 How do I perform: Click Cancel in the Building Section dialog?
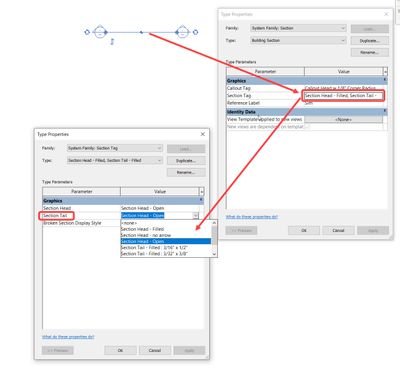pos(338,230)
